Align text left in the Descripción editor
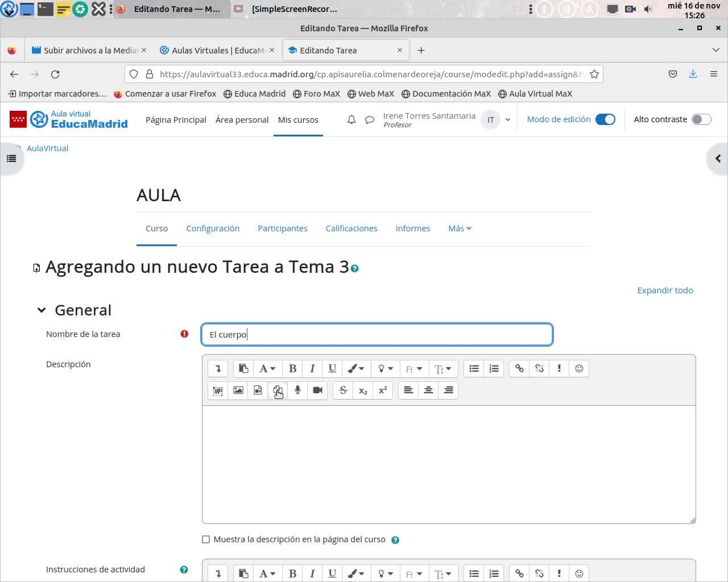The height and width of the screenshot is (582, 728). tap(408, 390)
